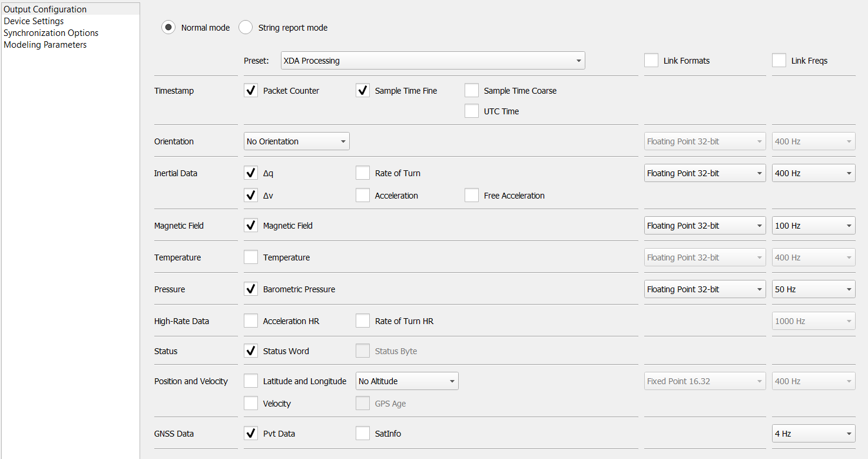Open Synchronization Options page
The height and width of the screenshot is (459, 868).
tap(51, 32)
